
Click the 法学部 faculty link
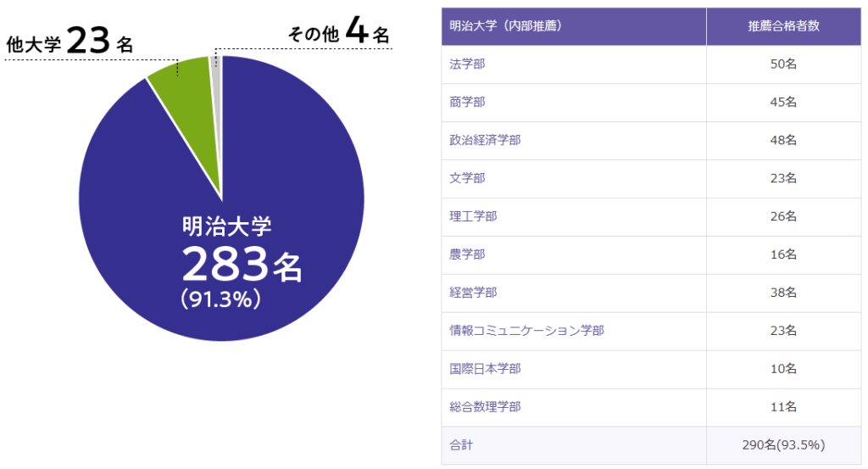coord(467,64)
